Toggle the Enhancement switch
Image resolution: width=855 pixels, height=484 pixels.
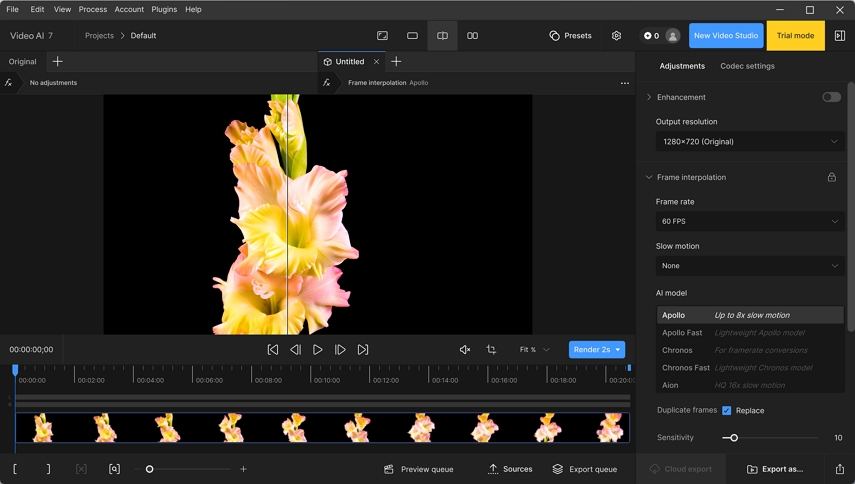point(832,97)
